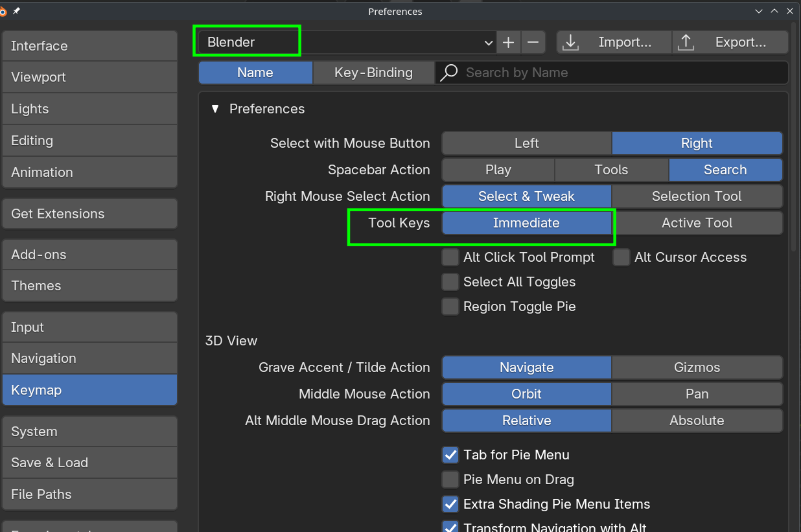The width and height of the screenshot is (801, 532).
Task: Open the Themes preferences tab
Action: (x=89, y=286)
